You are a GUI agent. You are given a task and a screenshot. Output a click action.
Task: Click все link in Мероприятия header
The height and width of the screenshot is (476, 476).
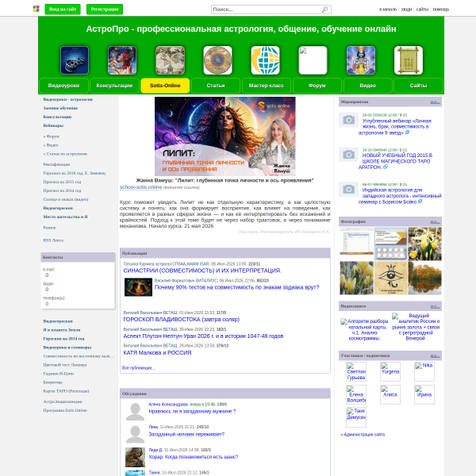tap(435, 102)
